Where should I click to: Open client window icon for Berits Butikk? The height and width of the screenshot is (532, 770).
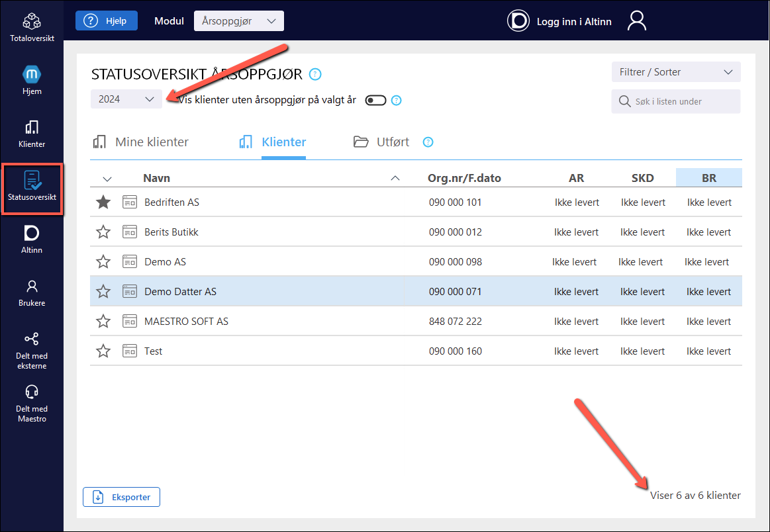(x=130, y=232)
